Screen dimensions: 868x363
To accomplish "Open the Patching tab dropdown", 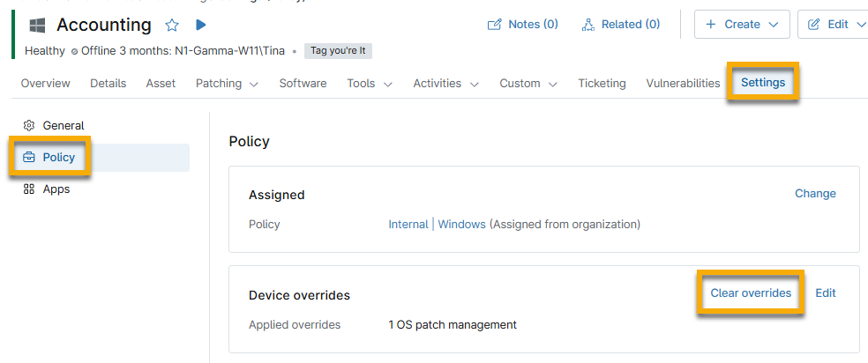I will (x=227, y=84).
